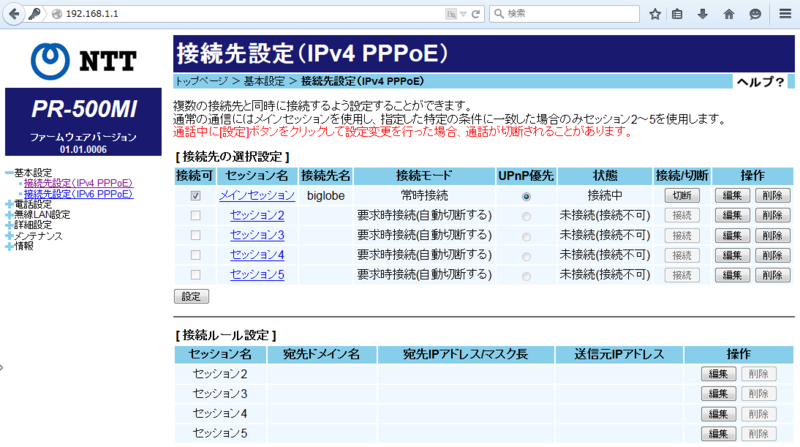Select UPnP優先 radio for セッション3

pyautogui.click(x=526, y=237)
